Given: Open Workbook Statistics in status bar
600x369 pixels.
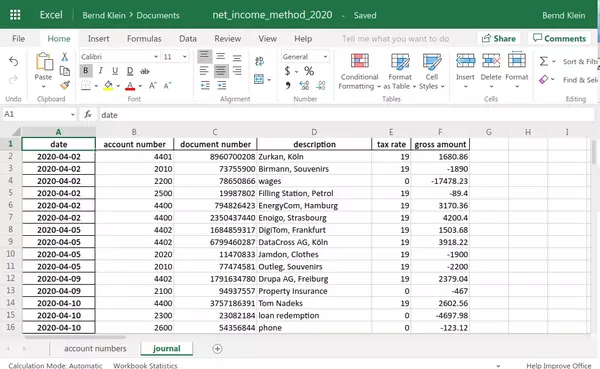Looking at the screenshot, I should tap(145, 366).
